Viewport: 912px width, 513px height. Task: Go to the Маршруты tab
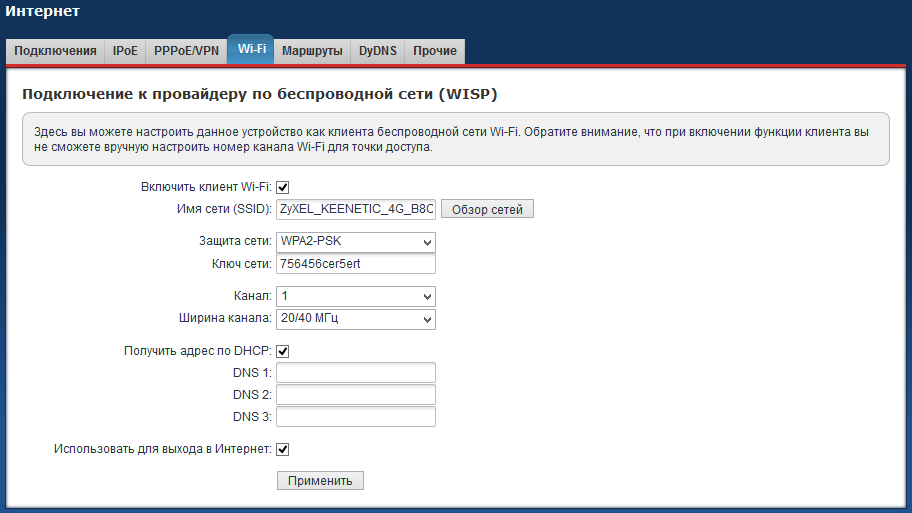[312, 51]
